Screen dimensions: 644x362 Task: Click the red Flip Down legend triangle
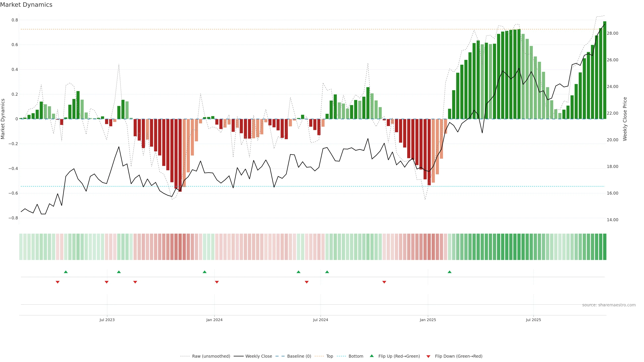pos(428,356)
